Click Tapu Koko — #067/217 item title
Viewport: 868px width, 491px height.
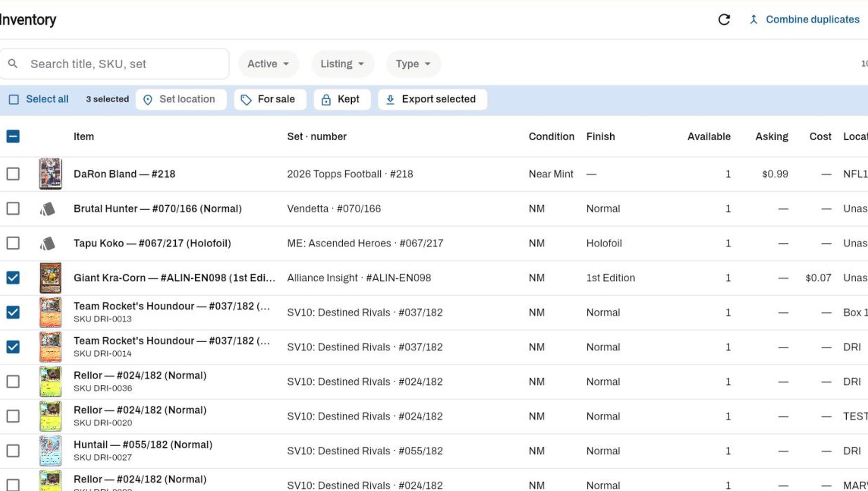pos(152,243)
